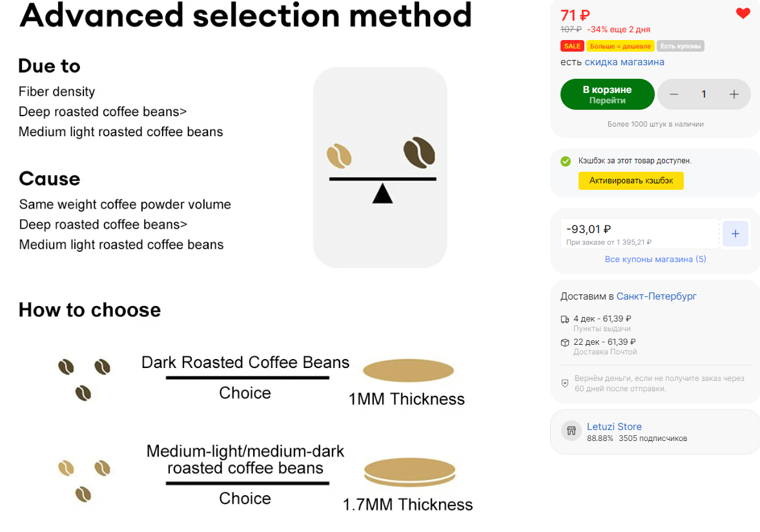Increase quantity with the plus button

(734, 94)
